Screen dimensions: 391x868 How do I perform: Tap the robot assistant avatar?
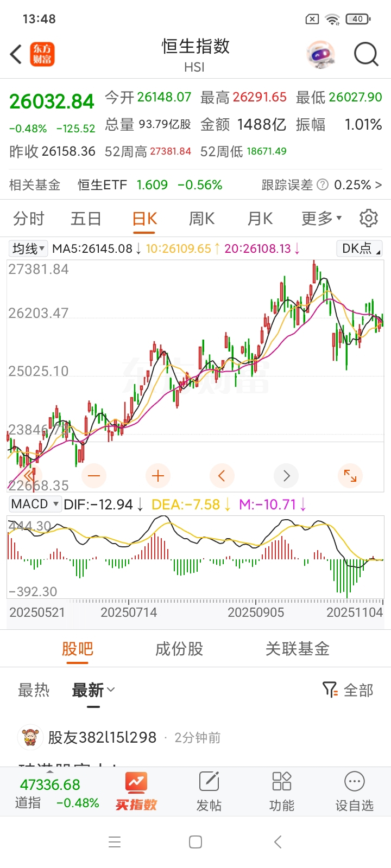click(x=321, y=54)
